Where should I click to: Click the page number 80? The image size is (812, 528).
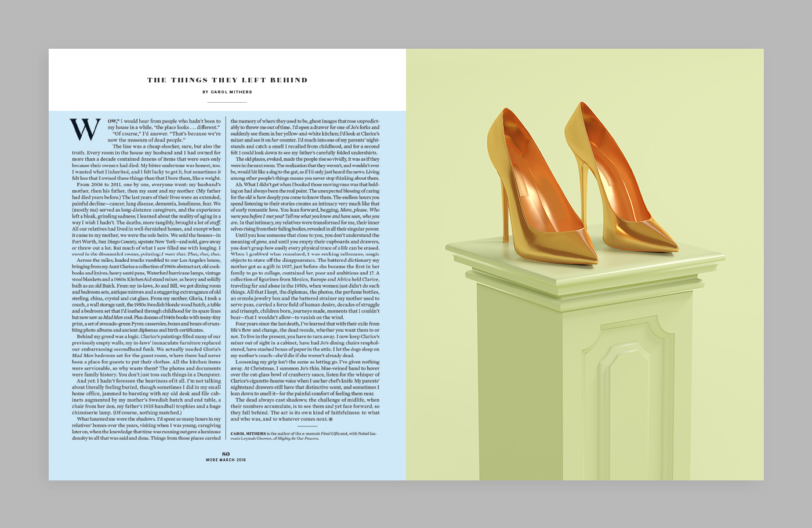226,454
